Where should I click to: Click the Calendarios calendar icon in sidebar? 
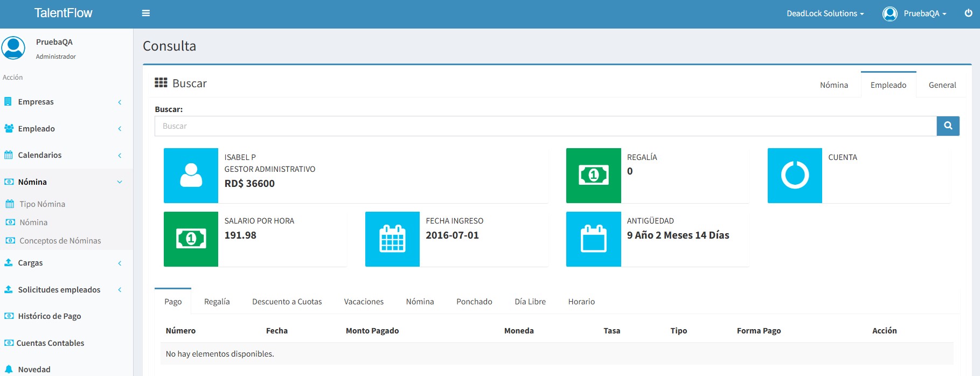9,155
